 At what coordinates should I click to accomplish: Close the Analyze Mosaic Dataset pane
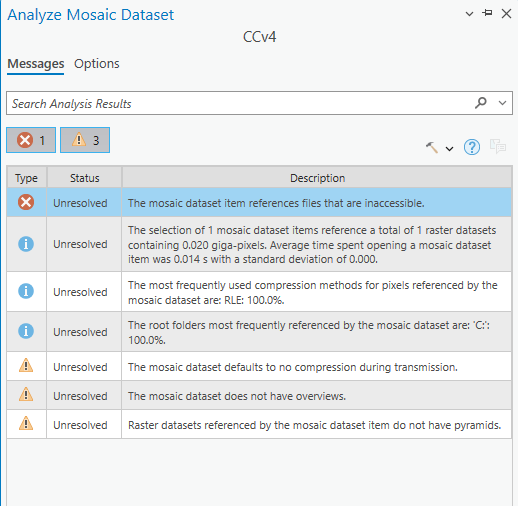click(506, 14)
